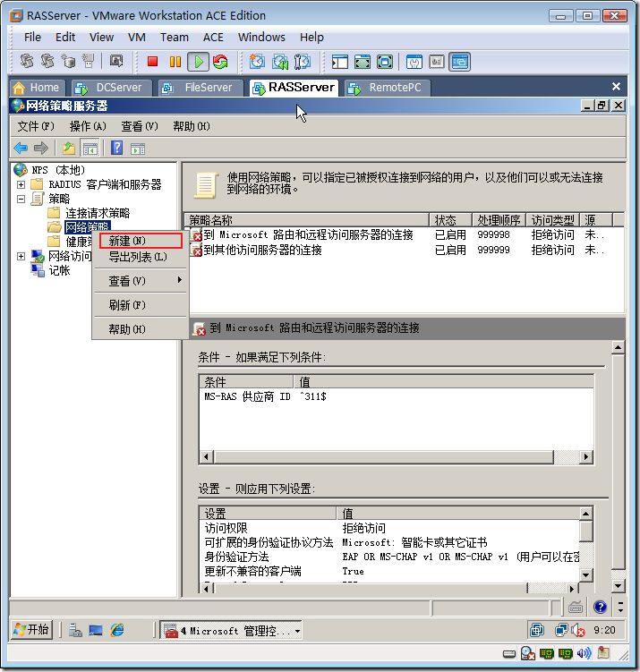Click the full screen mode icon
The width and height of the screenshot is (640, 672).
[x=363, y=62]
